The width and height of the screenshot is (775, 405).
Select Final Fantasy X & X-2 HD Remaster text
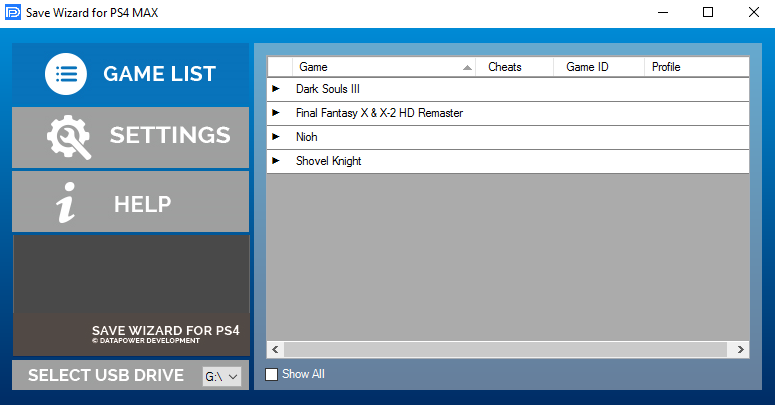pyautogui.click(x=379, y=113)
